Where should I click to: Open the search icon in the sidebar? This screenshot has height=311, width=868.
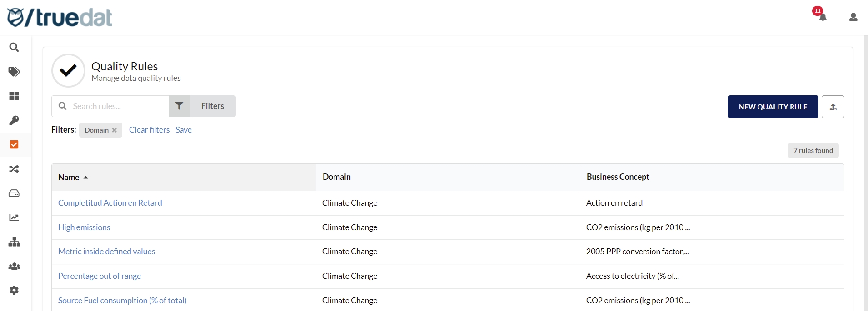coord(14,47)
